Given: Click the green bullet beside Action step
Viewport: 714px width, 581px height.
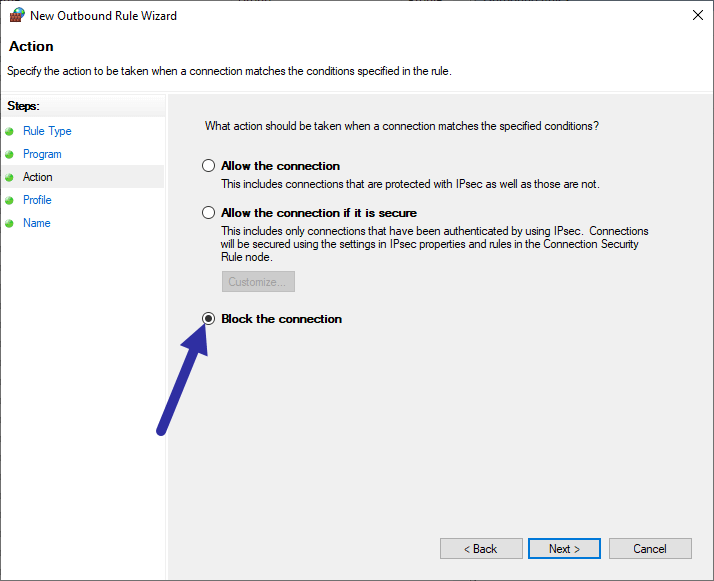Looking at the screenshot, I should 9,178.
